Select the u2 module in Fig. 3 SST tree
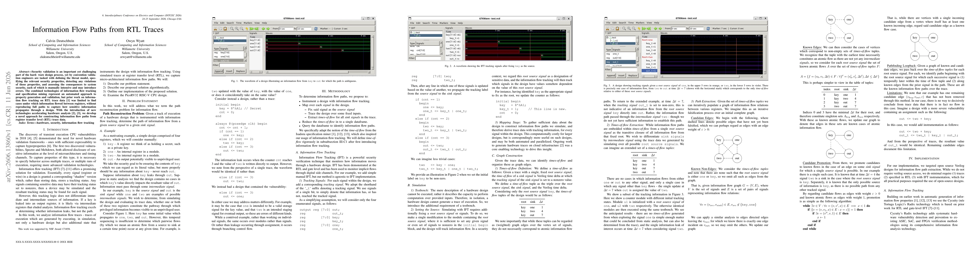980x254 pixels. 621,44
